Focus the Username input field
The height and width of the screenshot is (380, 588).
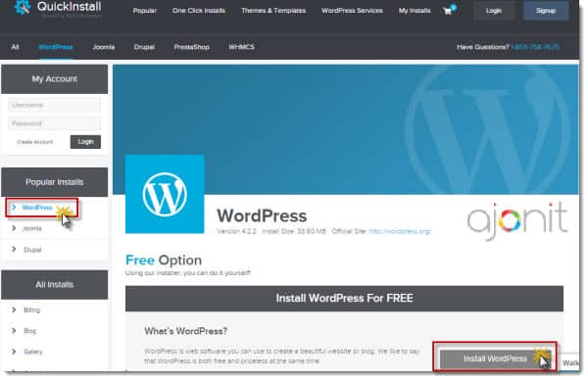click(54, 105)
